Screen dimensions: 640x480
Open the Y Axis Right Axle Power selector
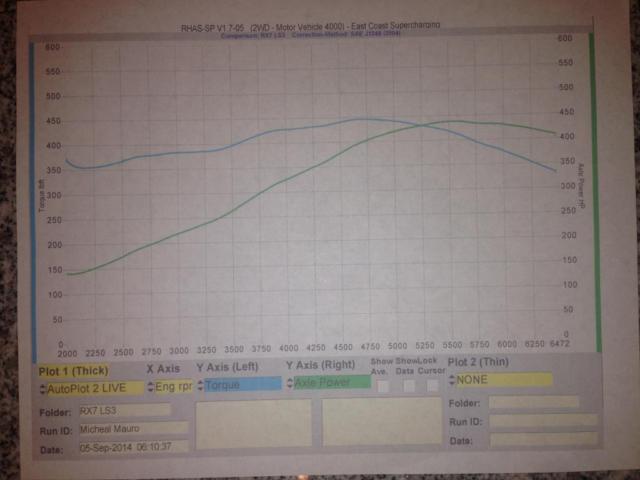pyautogui.click(x=332, y=382)
